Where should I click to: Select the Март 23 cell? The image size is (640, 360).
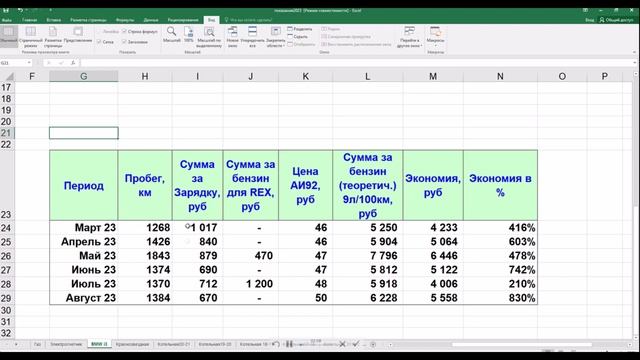(x=84, y=227)
